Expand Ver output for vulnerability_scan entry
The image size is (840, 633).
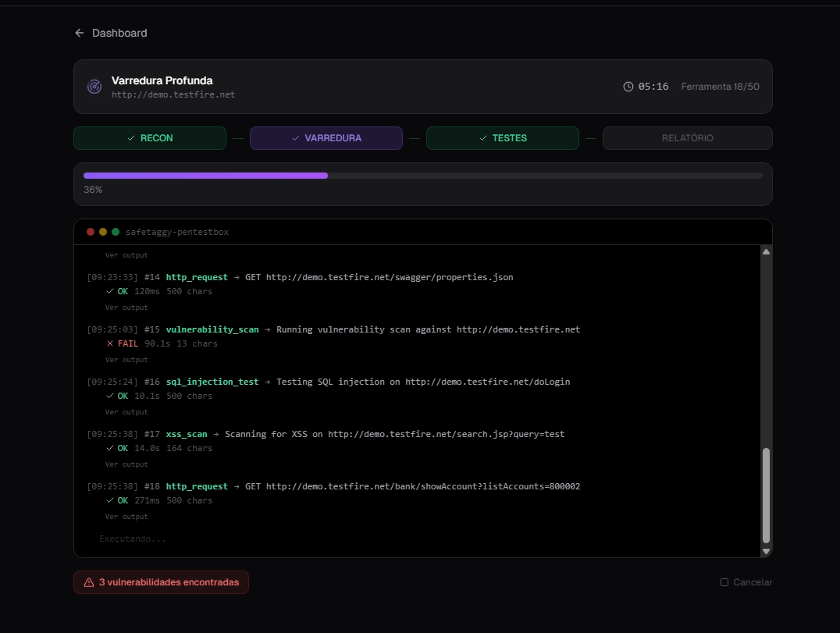(x=126, y=360)
